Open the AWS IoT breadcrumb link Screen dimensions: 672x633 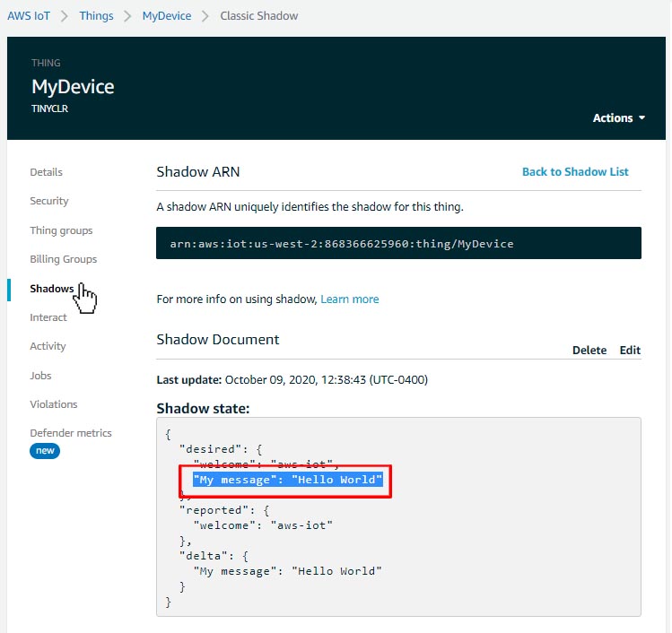[x=29, y=16]
